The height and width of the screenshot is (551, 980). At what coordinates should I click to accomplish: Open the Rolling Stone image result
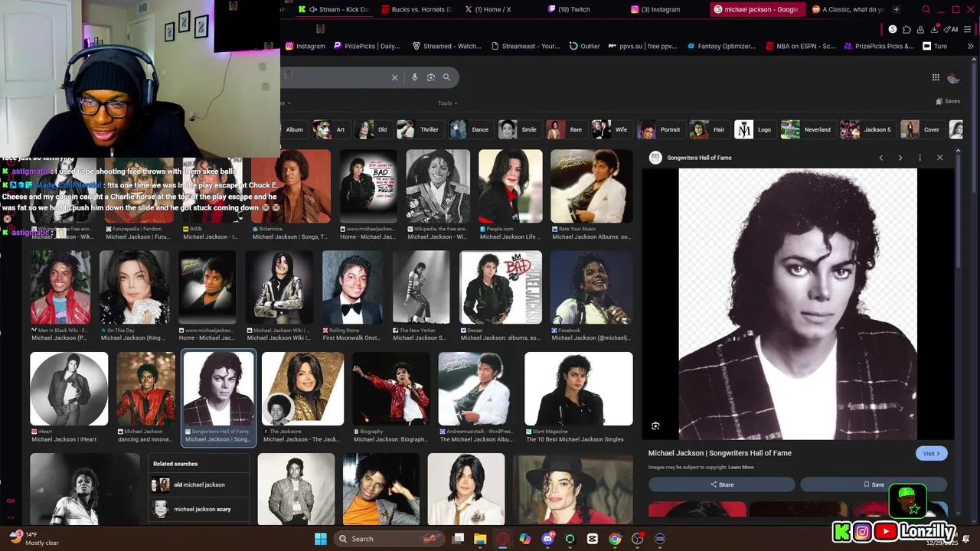[352, 288]
